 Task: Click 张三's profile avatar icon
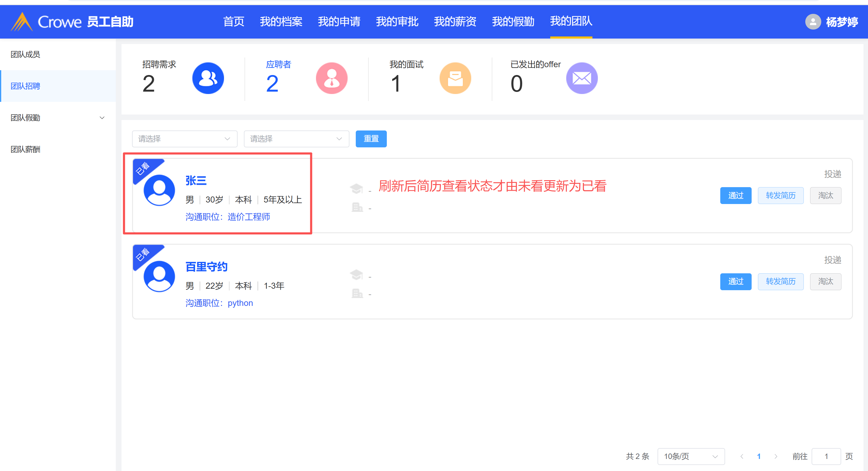pyautogui.click(x=159, y=190)
